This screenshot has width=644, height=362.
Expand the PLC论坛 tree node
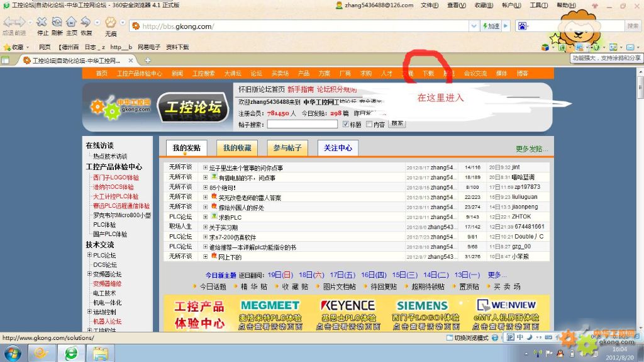pyautogui.click(x=89, y=255)
